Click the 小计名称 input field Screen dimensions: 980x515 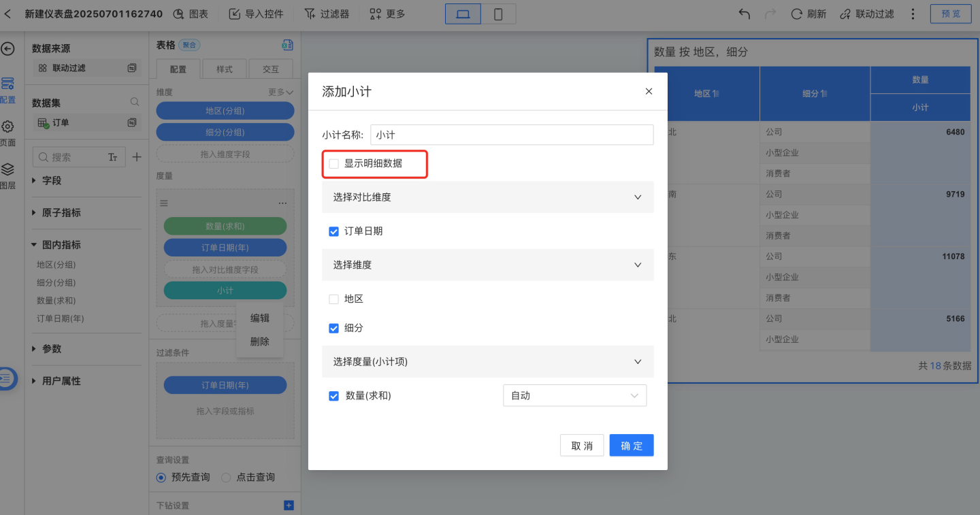pyautogui.click(x=511, y=135)
